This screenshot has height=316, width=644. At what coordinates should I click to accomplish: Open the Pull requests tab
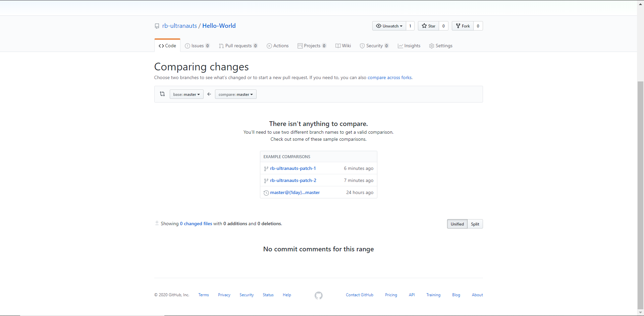click(x=238, y=46)
